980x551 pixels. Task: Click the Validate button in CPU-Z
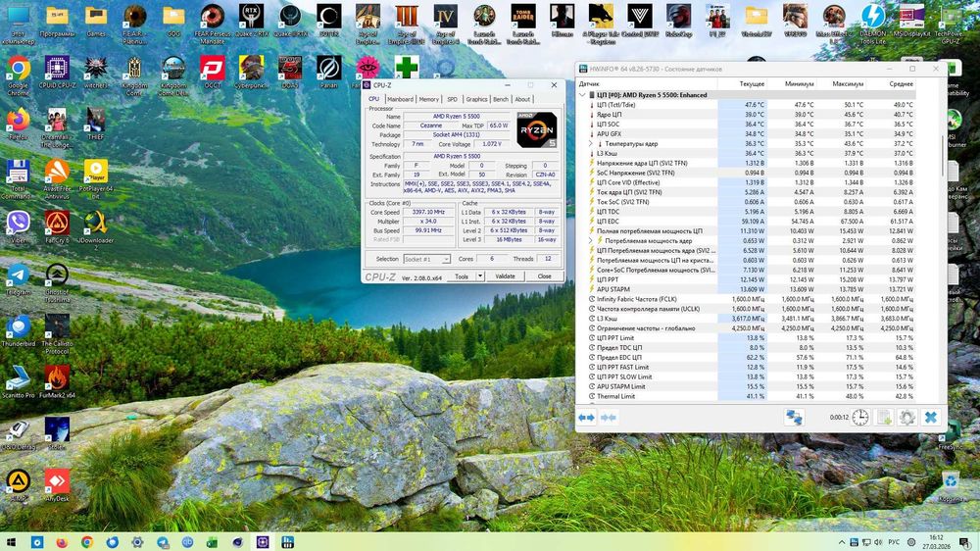tap(505, 276)
